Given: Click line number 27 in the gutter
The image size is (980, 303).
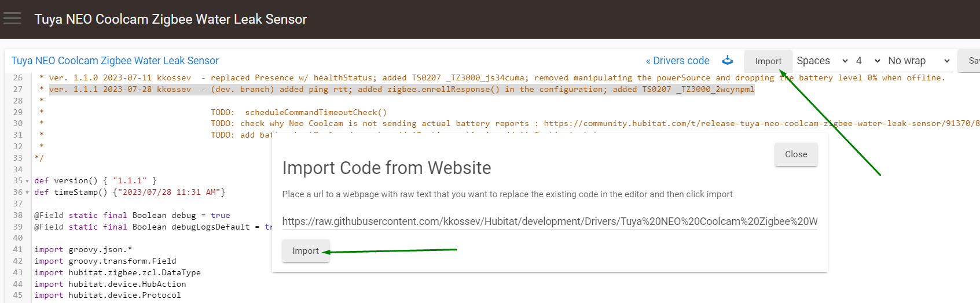Looking at the screenshot, I should click(17, 89).
